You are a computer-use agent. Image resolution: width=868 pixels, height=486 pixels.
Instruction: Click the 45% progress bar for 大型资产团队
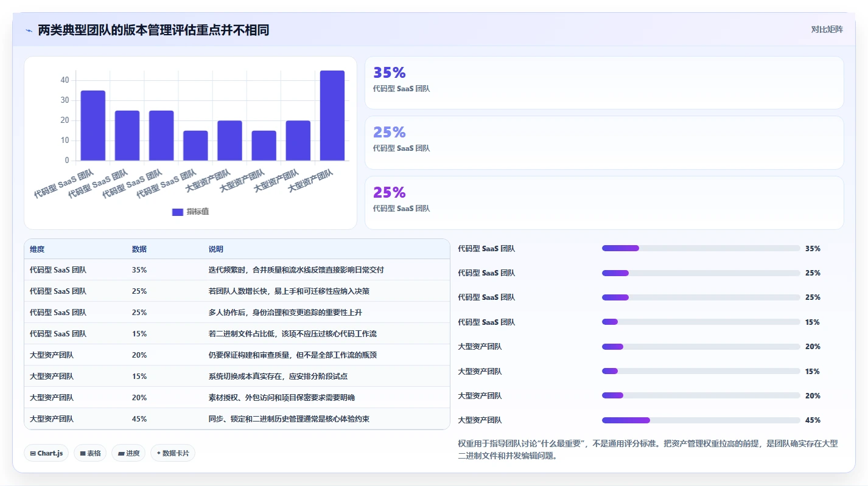701,420
